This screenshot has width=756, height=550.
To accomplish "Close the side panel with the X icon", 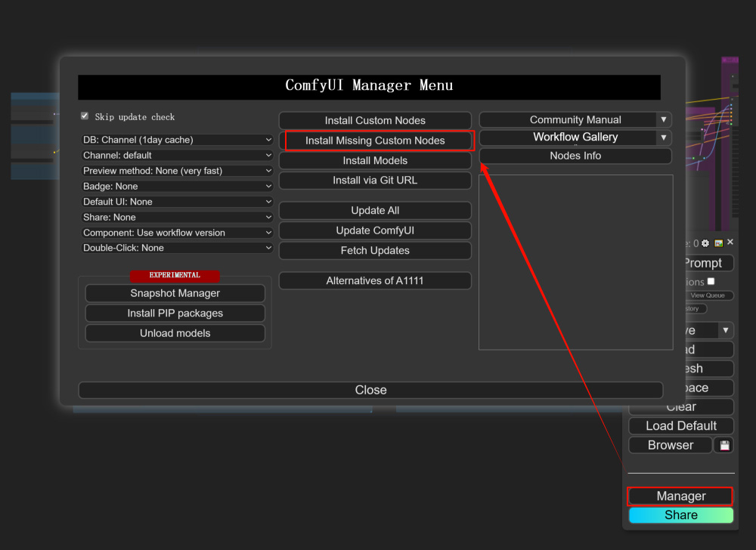I will (730, 242).
